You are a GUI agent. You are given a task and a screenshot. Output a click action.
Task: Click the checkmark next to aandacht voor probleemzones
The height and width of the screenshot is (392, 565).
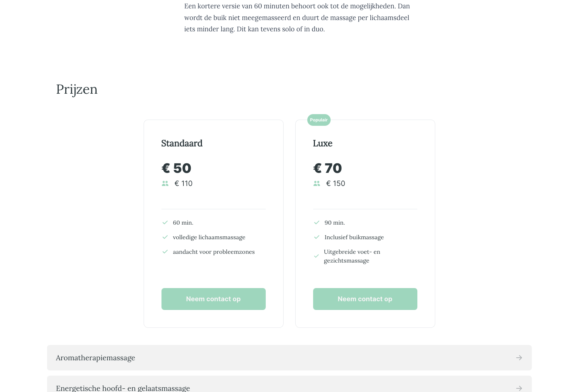(165, 252)
